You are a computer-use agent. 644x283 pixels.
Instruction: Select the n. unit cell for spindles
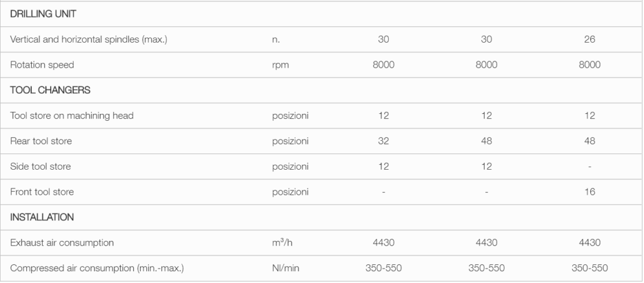click(x=276, y=39)
